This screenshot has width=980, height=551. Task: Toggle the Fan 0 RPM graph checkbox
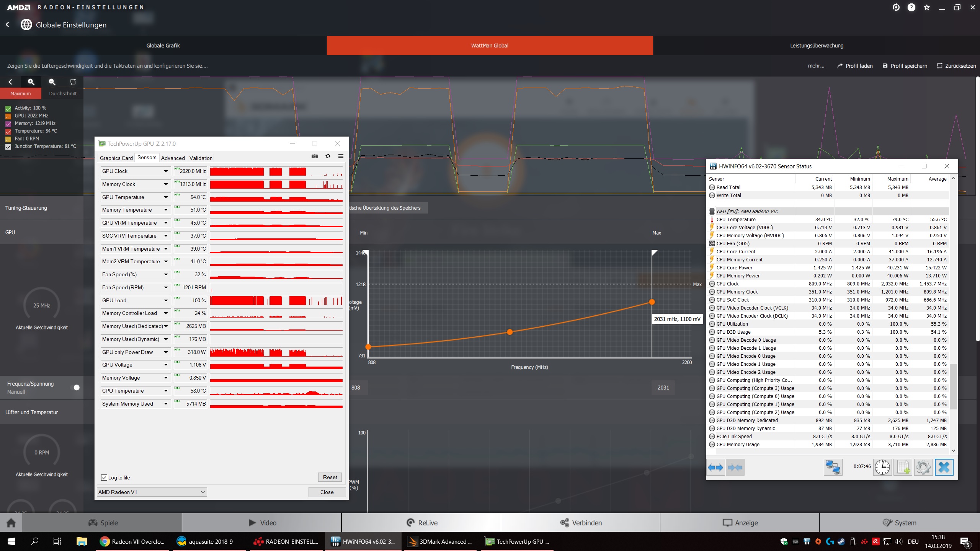point(8,139)
